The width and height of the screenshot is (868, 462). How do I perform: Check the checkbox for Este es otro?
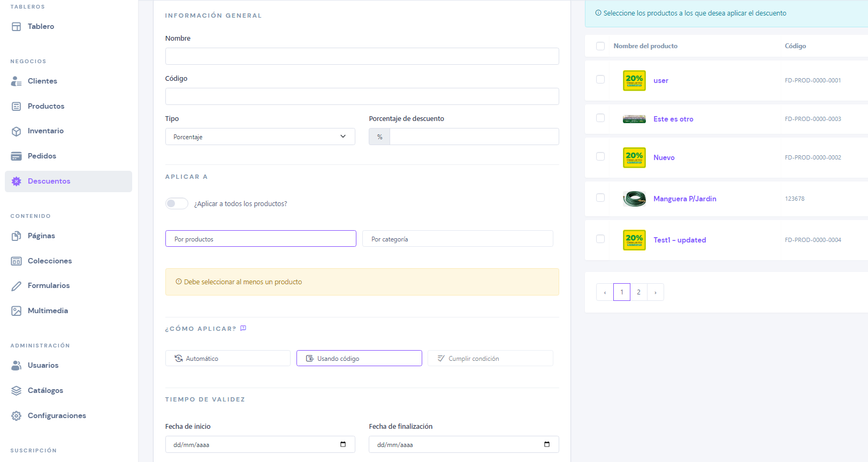click(x=600, y=118)
